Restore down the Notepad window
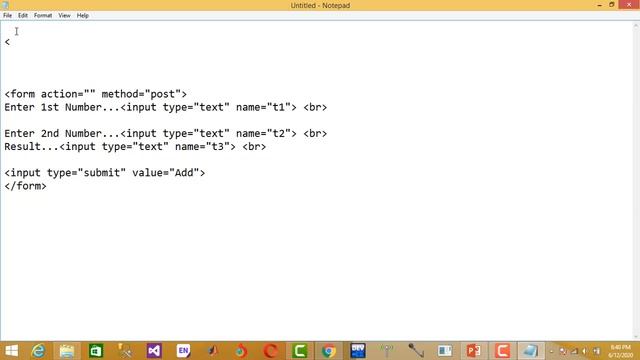 [611, 5]
